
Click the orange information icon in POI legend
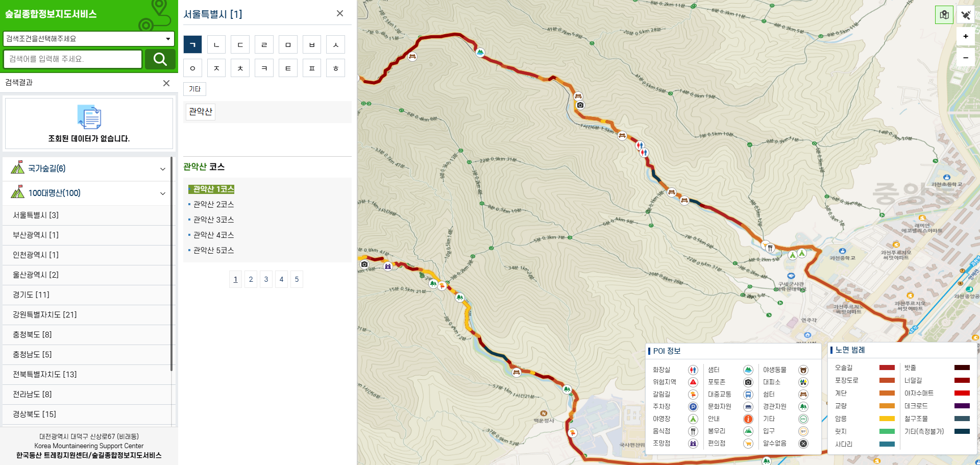[748, 419]
